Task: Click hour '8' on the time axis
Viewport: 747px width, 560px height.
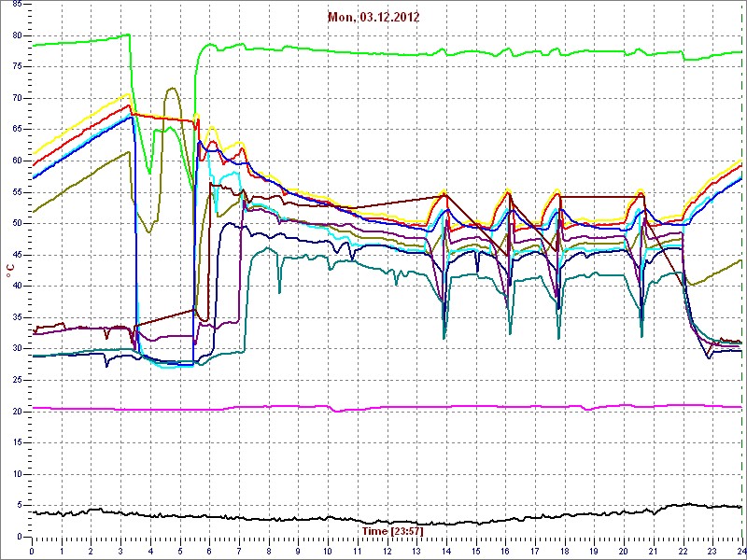Action: point(269,550)
